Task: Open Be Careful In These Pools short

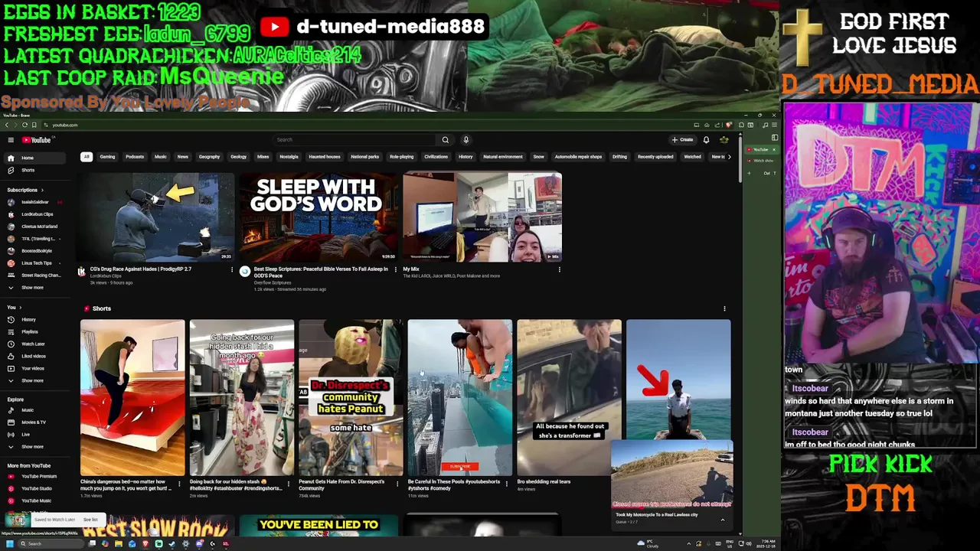Action: (460, 398)
